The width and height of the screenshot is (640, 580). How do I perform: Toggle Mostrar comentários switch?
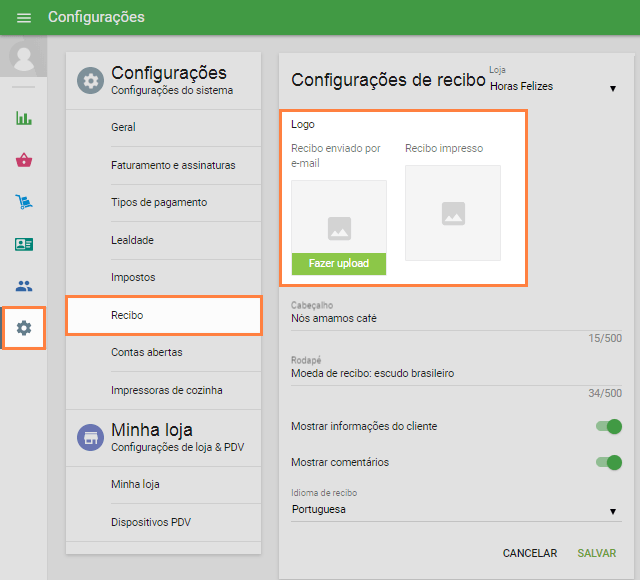click(609, 462)
